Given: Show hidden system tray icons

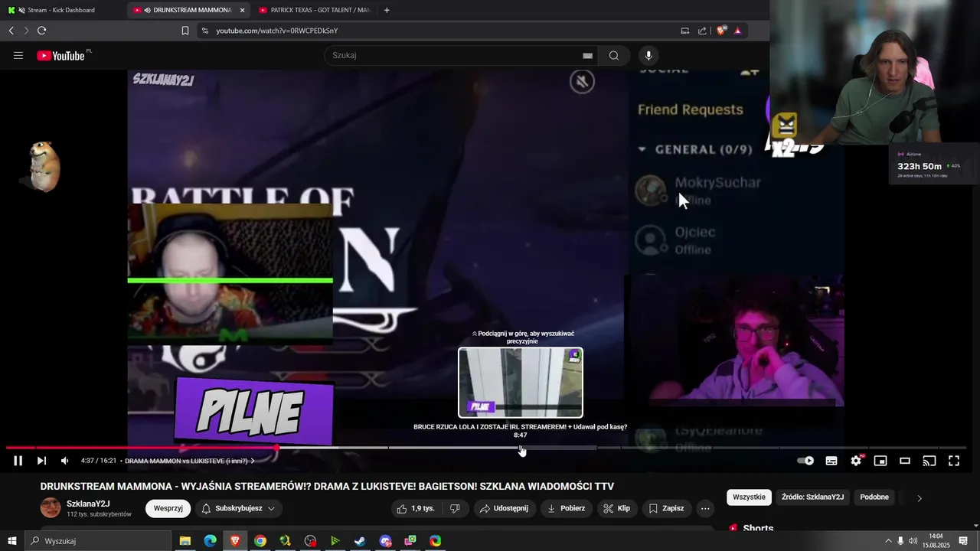Looking at the screenshot, I should [888, 541].
